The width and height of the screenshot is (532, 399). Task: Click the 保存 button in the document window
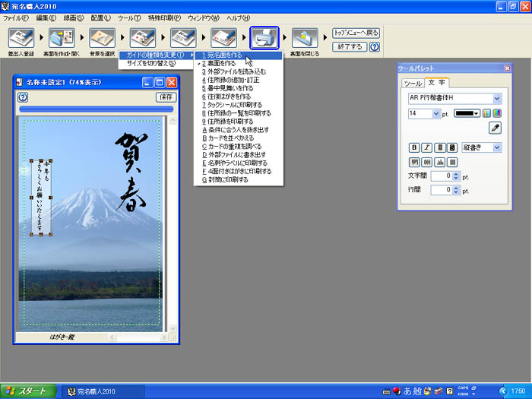tap(166, 97)
